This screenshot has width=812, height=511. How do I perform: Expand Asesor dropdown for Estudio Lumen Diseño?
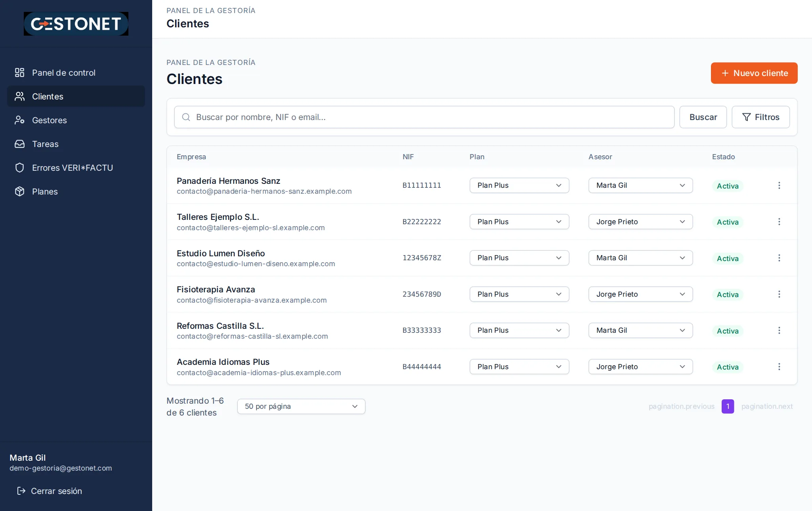[640, 258]
